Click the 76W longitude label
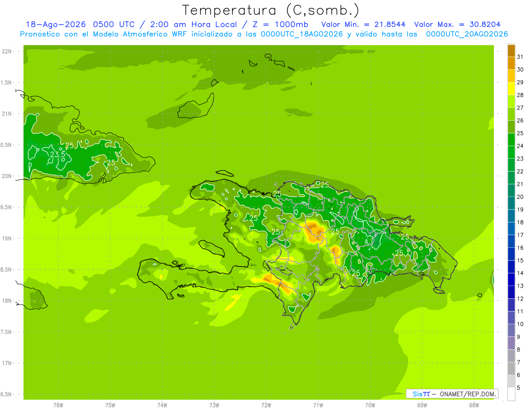 (58, 405)
